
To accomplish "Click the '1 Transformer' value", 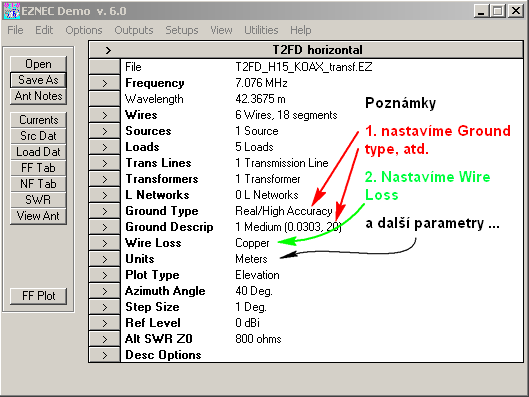I will [x=268, y=179].
